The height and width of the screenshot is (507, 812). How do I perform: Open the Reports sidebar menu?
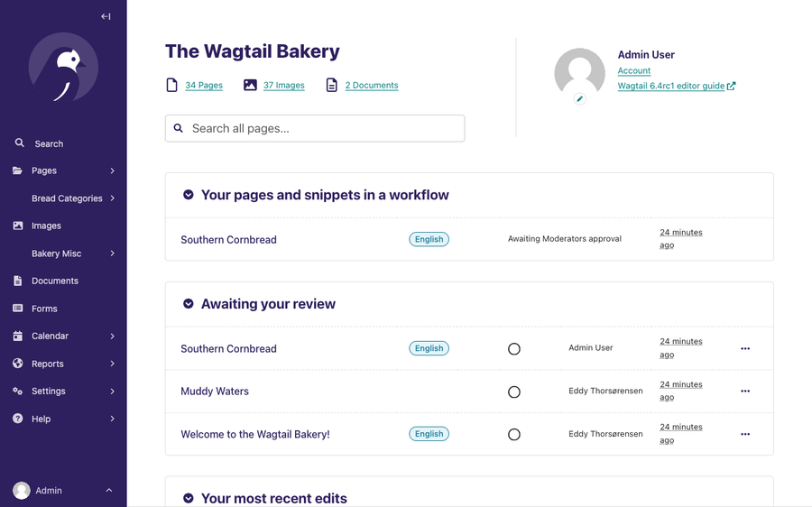point(63,364)
